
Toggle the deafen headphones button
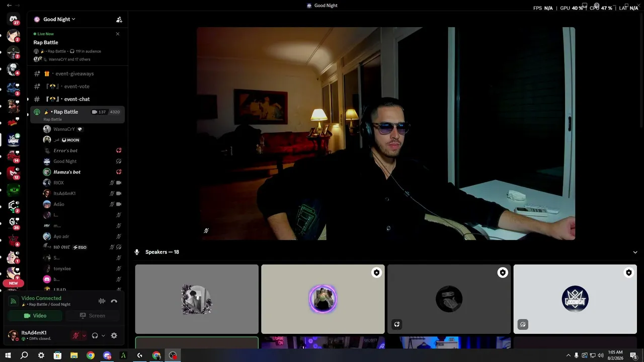pos(95,335)
